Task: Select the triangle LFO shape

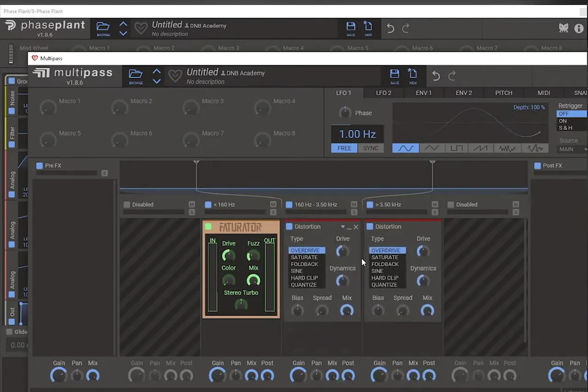Action: click(431, 148)
